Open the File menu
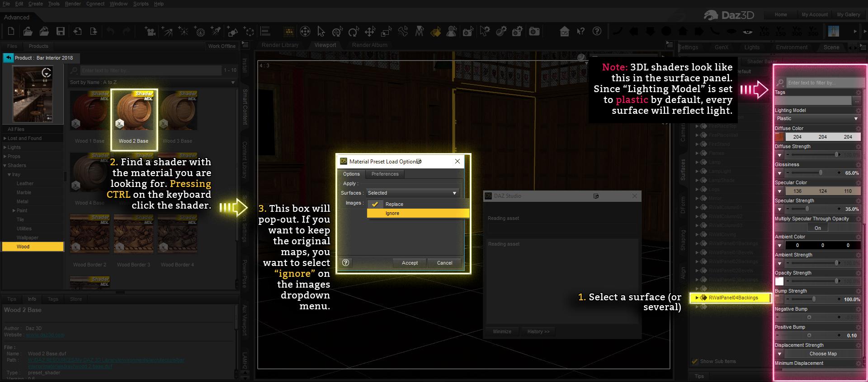 point(6,4)
